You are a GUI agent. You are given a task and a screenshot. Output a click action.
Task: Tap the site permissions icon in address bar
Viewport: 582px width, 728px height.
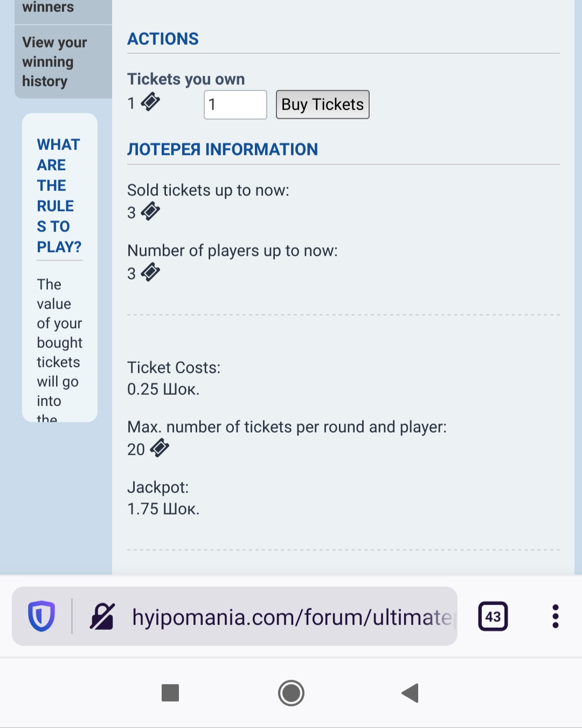(102, 616)
